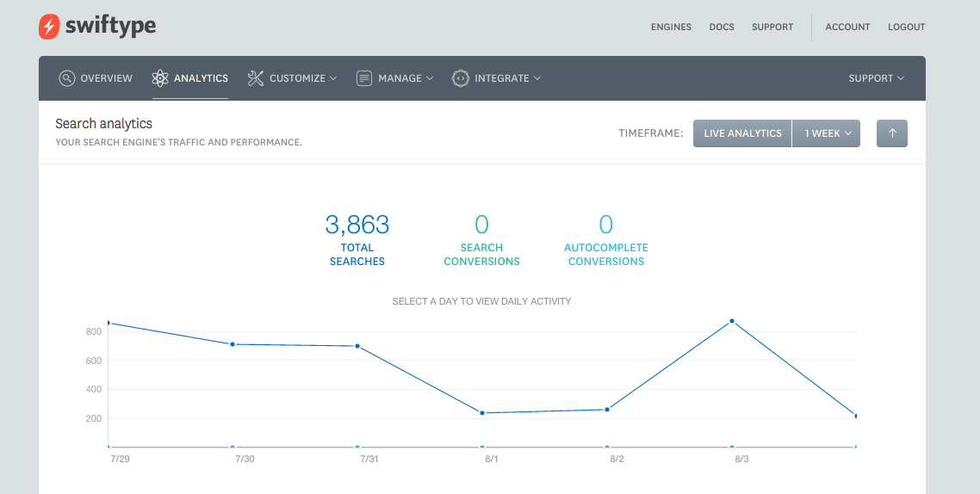Screen dimensions: 980x494
Task: Select the 7/29 data point on chart
Action: (x=109, y=323)
